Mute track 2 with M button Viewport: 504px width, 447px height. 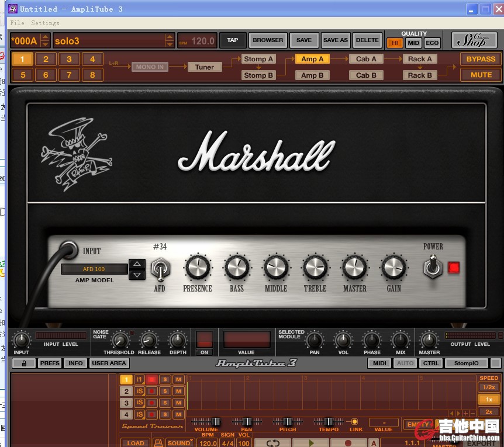pos(178,391)
